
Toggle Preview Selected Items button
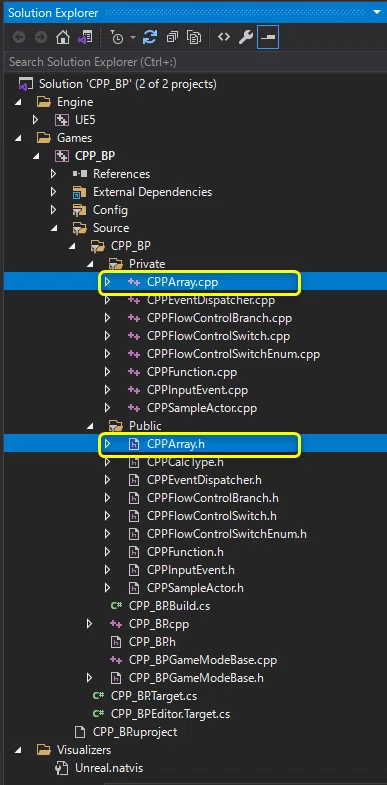(x=268, y=38)
